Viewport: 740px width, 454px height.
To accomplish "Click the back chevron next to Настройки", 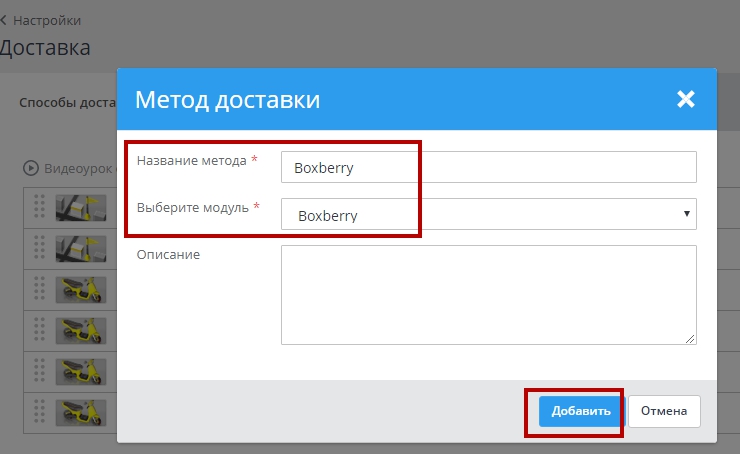I will tap(4, 20).
